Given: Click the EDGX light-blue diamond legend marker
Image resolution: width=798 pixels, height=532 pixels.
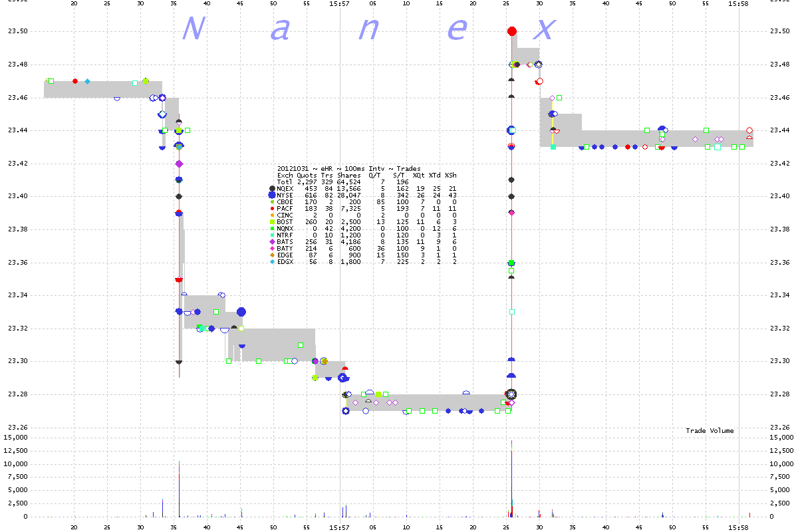Looking at the screenshot, I should pyautogui.click(x=272, y=262).
